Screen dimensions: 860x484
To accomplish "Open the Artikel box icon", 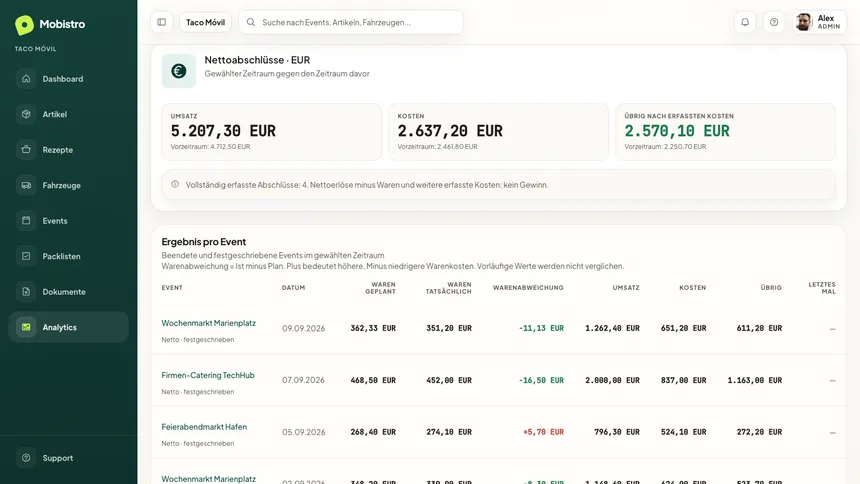I will click(26, 114).
